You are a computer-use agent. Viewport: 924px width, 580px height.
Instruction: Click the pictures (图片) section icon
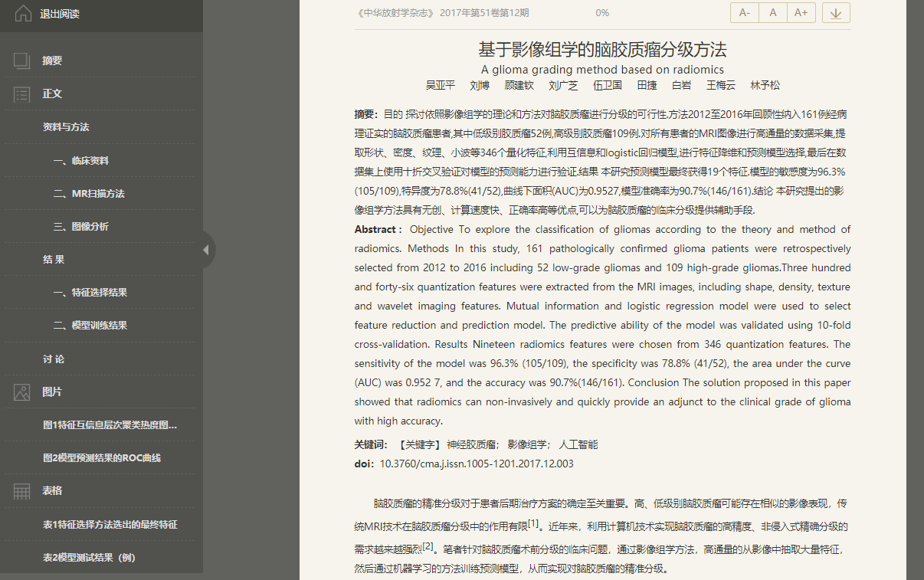22,392
